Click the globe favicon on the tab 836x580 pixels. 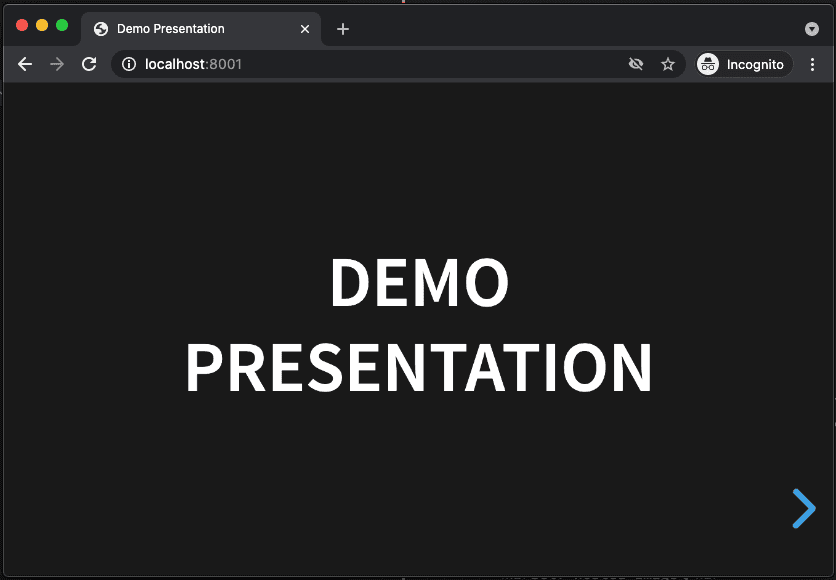(101, 29)
